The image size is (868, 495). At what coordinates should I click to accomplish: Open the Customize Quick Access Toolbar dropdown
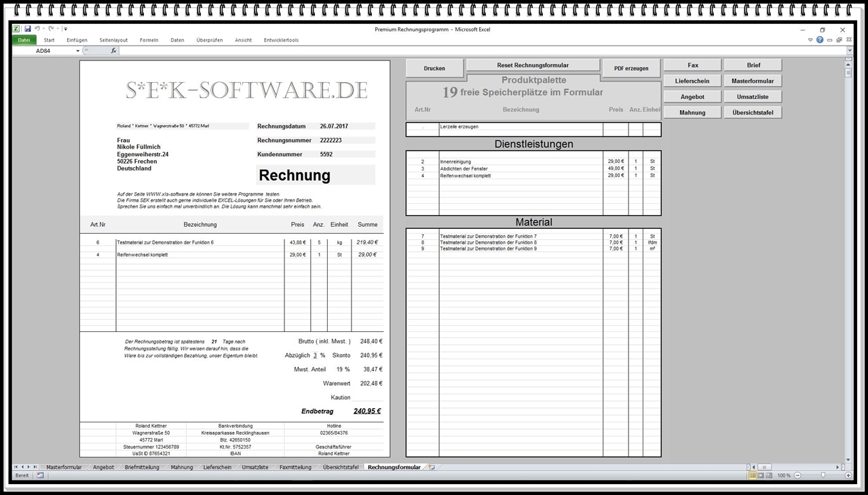65,29
